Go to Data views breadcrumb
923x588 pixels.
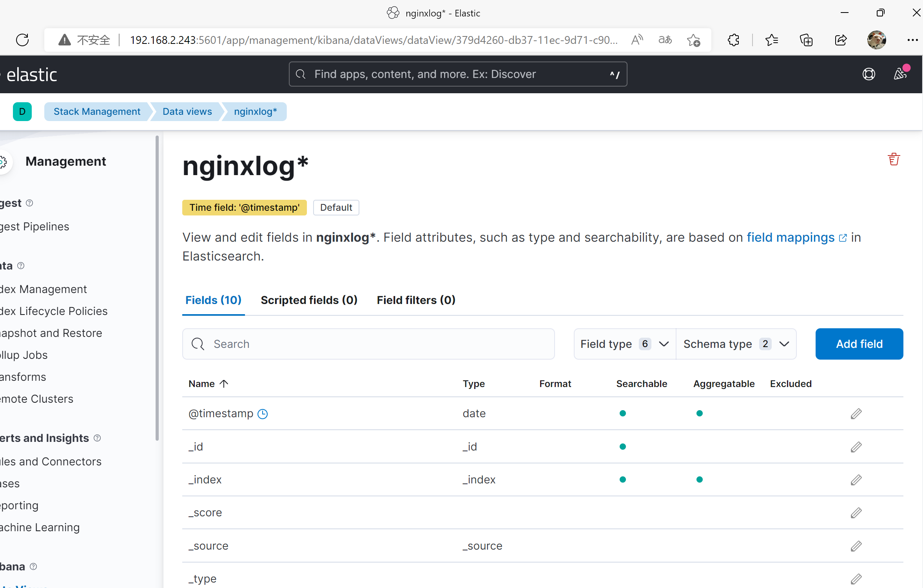point(187,112)
